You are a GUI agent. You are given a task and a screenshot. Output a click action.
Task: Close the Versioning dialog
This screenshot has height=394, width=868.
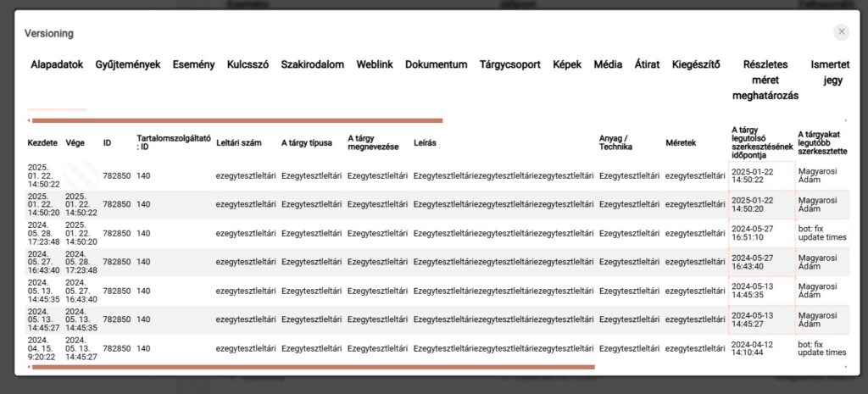[x=841, y=32]
